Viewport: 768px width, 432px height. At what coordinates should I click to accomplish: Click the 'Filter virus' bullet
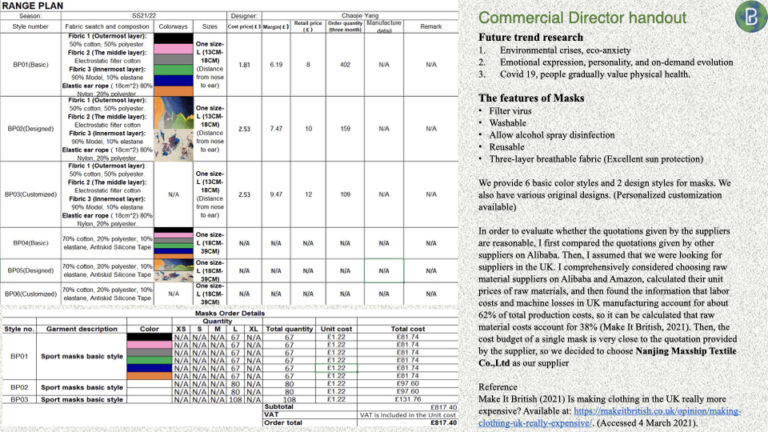(510, 111)
